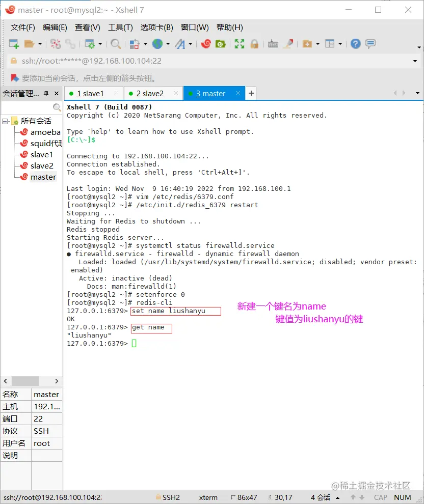Open the 工具(T) menu

(x=120, y=27)
